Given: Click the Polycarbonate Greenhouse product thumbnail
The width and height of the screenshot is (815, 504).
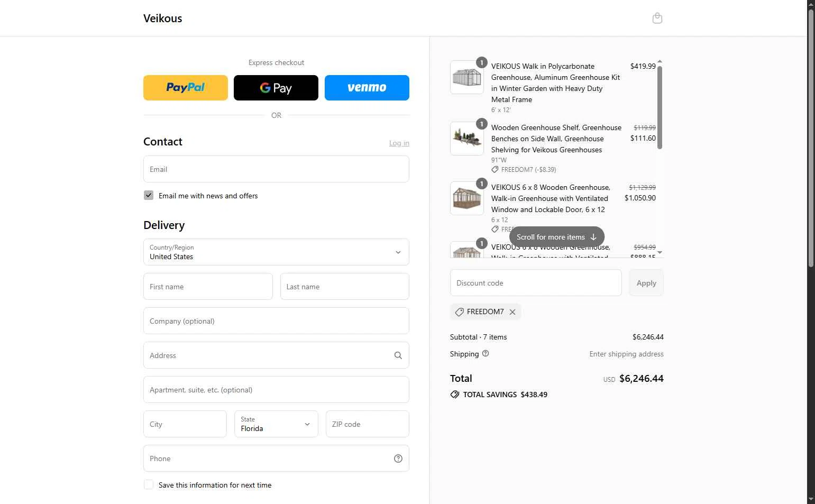Looking at the screenshot, I should click(x=467, y=77).
